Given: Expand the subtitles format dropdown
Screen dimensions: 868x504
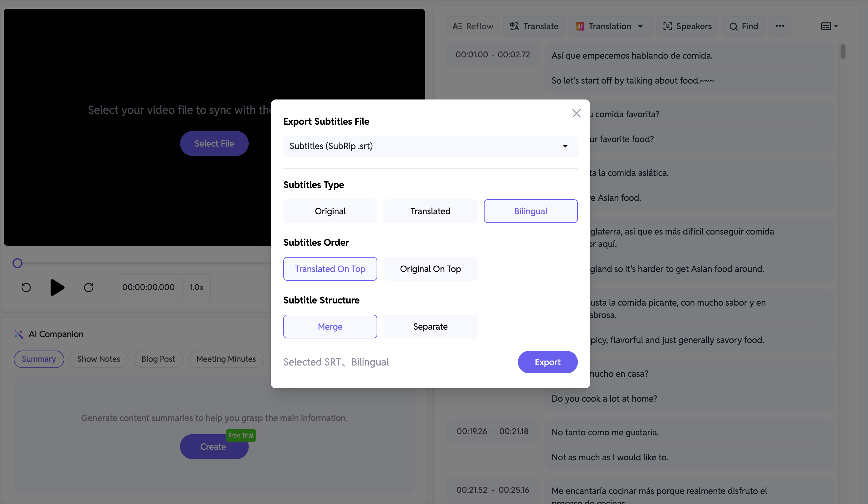Looking at the screenshot, I should coord(564,146).
